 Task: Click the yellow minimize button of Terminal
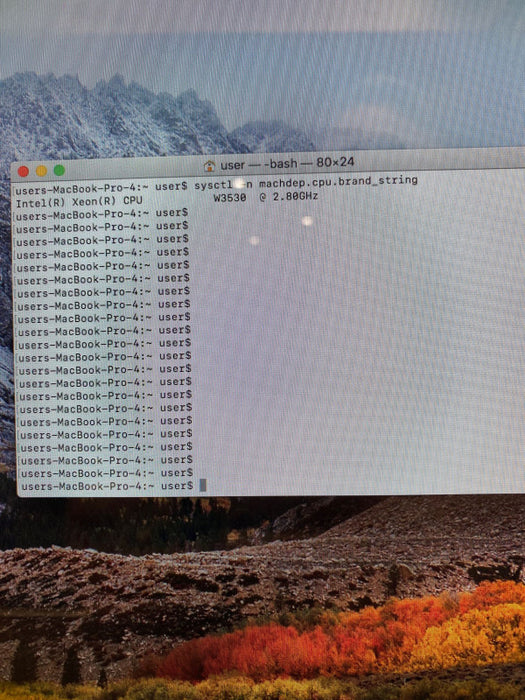point(41,171)
